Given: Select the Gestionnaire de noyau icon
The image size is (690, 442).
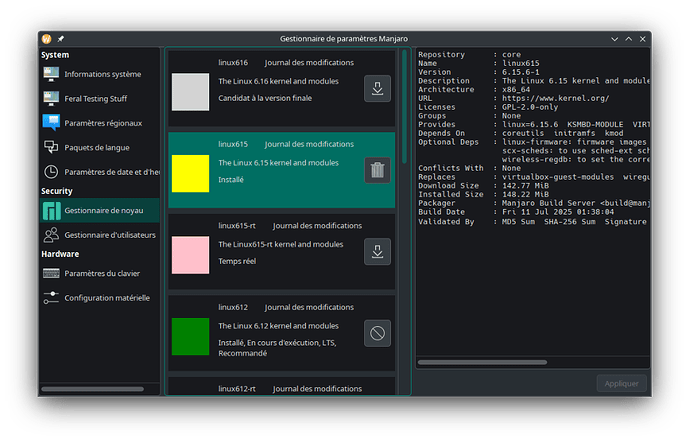Looking at the screenshot, I should pos(51,211).
